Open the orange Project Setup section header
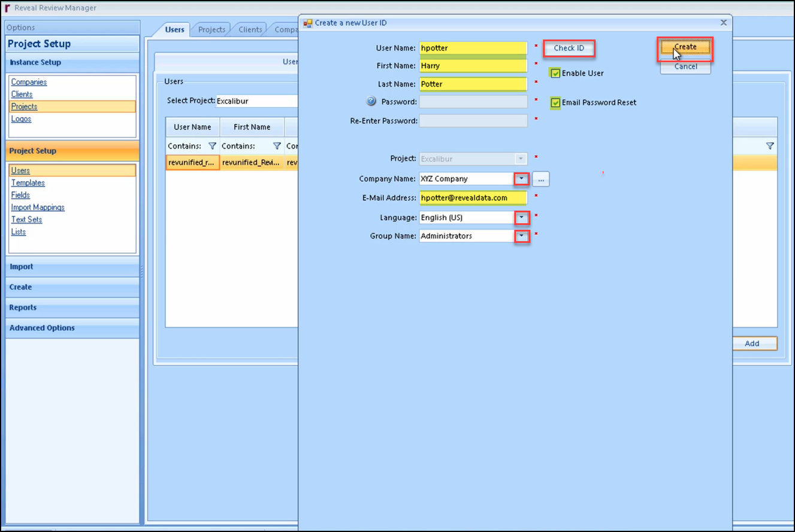The height and width of the screenshot is (532, 795). click(72, 151)
